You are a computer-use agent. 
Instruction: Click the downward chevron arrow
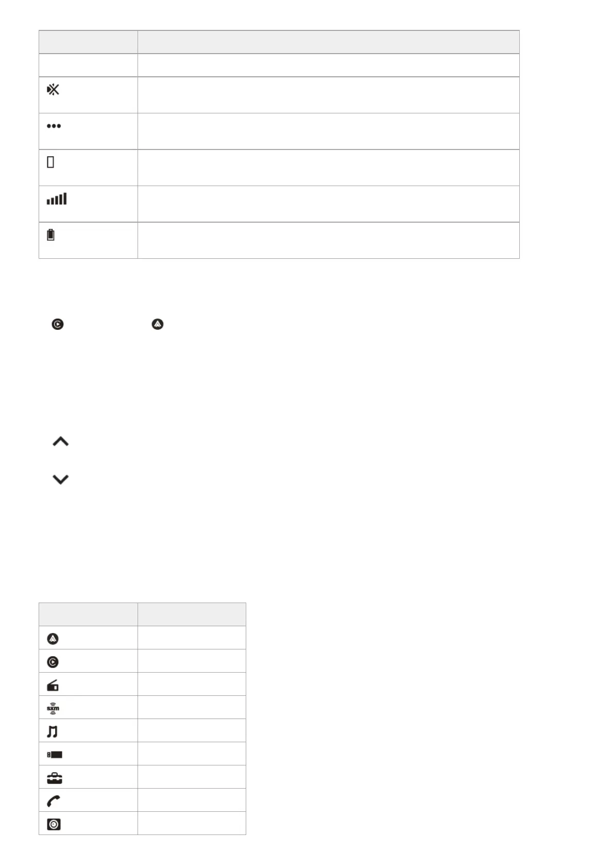[x=61, y=479]
